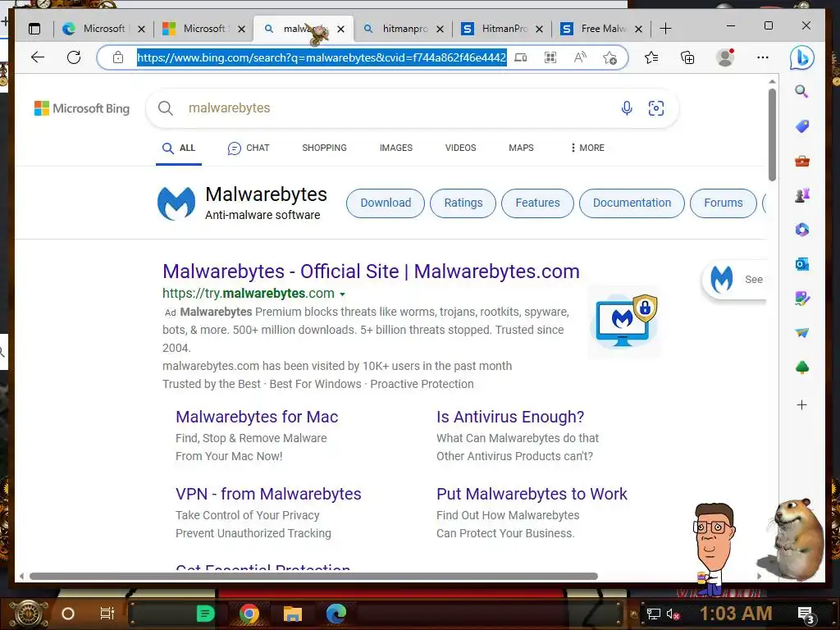Search by voice microphone icon
Image resolution: width=840 pixels, height=630 pixels.
tap(627, 108)
